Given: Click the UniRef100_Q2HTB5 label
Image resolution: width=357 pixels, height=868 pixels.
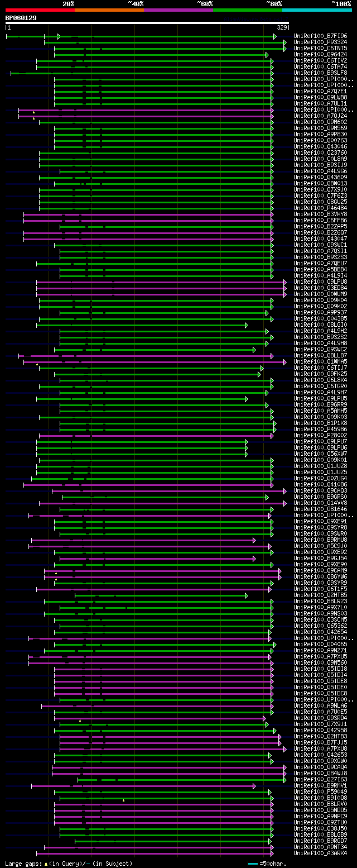Looking at the screenshot, I should point(320,595).
